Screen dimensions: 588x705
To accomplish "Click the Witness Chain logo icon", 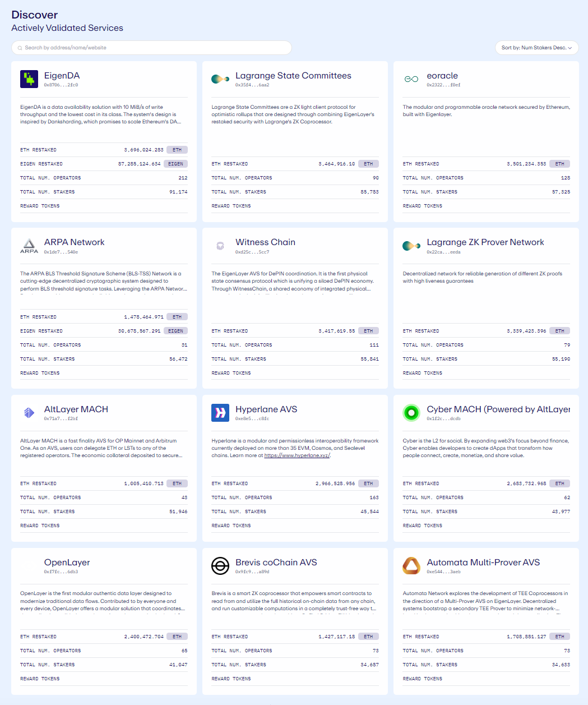I will click(x=220, y=246).
